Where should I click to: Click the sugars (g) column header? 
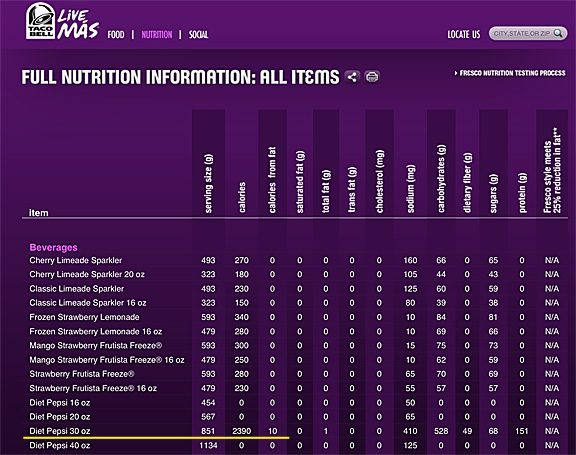(x=493, y=194)
